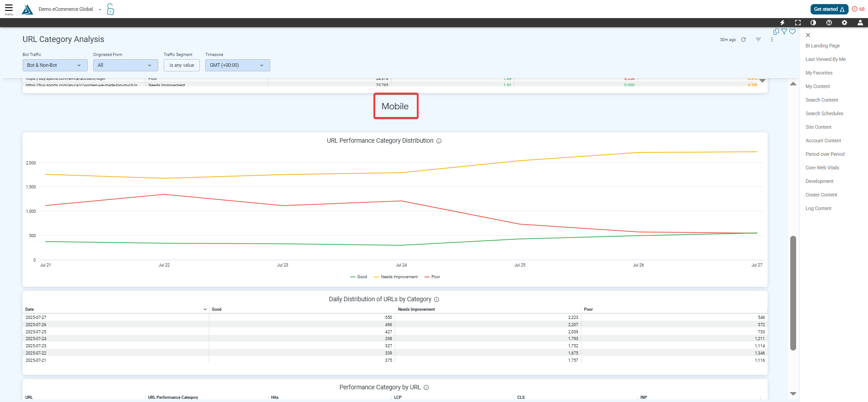868x402 pixels.
Task: Toggle the dark/light contrast theme
Action: tap(813, 23)
